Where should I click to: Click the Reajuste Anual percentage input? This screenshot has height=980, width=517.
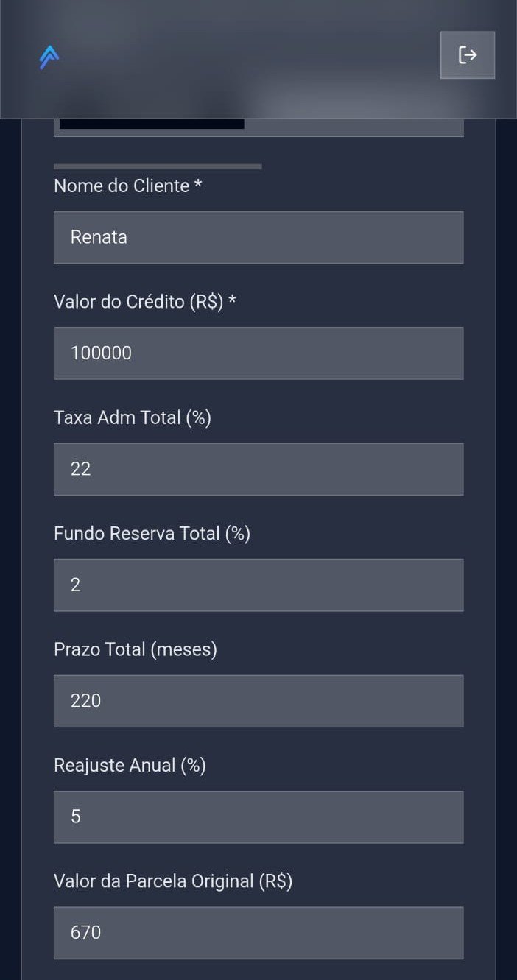pyautogui.click(x=258, y=817)
